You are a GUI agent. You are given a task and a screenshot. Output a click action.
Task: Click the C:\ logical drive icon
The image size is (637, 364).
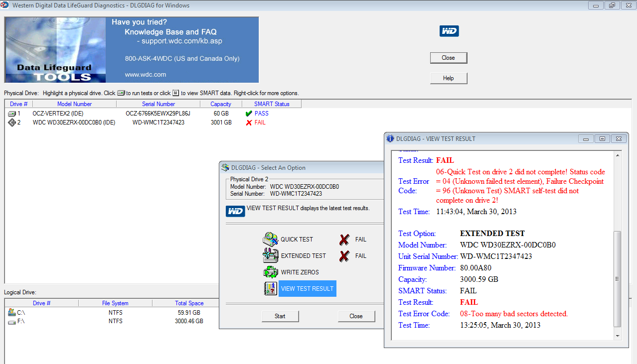pos(12,313)
